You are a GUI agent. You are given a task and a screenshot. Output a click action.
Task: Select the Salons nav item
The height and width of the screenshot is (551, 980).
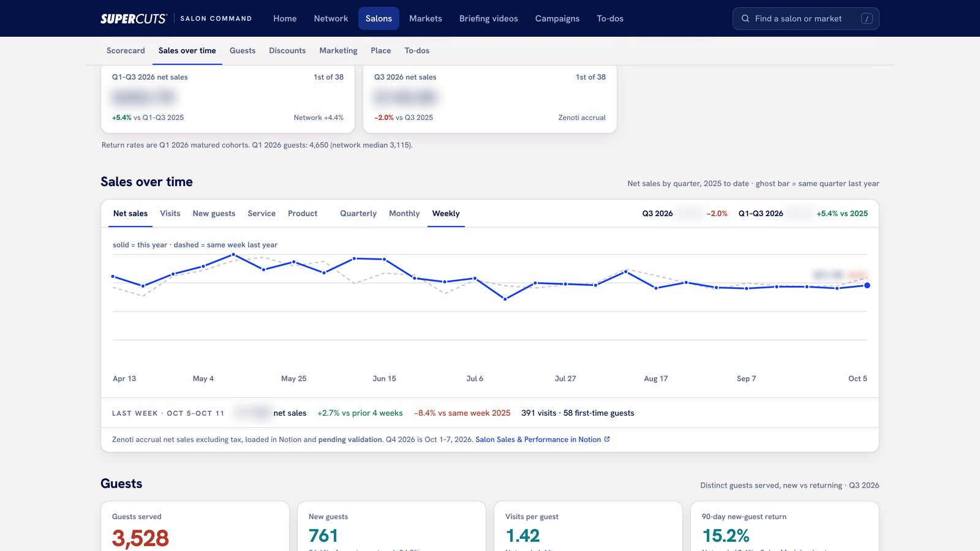(x=379, y=18)
